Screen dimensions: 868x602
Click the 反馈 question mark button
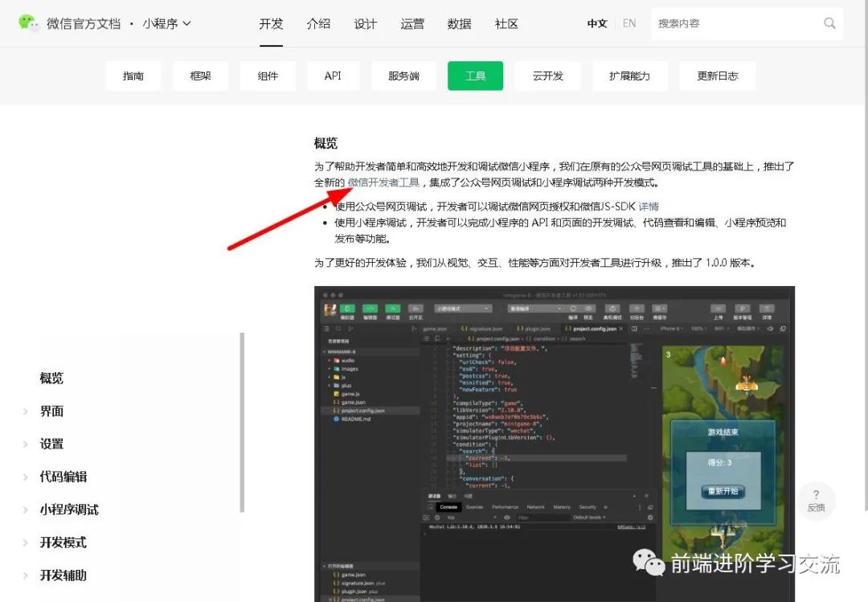(x=816, y=500)
